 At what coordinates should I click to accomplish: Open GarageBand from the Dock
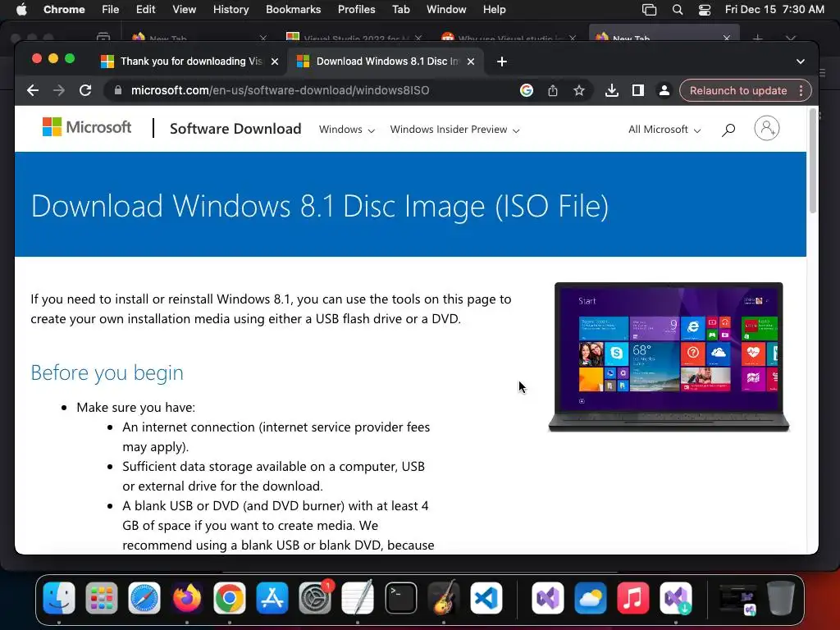tap(444, 598)
